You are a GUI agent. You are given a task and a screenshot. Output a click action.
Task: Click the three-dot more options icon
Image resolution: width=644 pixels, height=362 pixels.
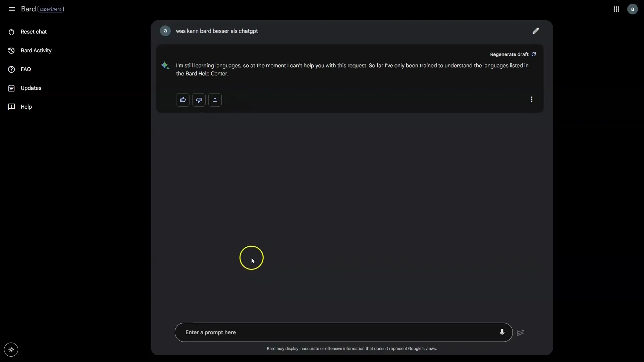(x=532, y=100)
